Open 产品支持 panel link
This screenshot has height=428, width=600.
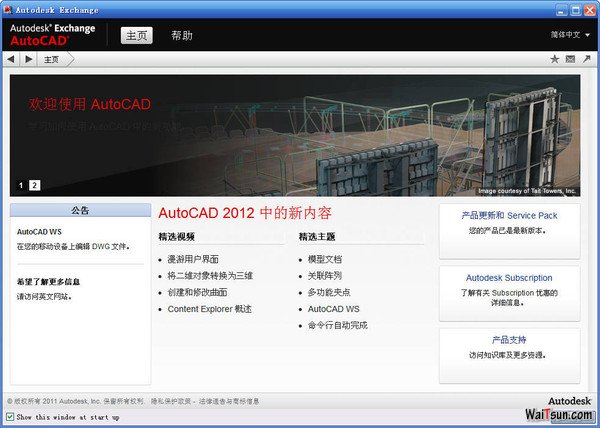509,340
